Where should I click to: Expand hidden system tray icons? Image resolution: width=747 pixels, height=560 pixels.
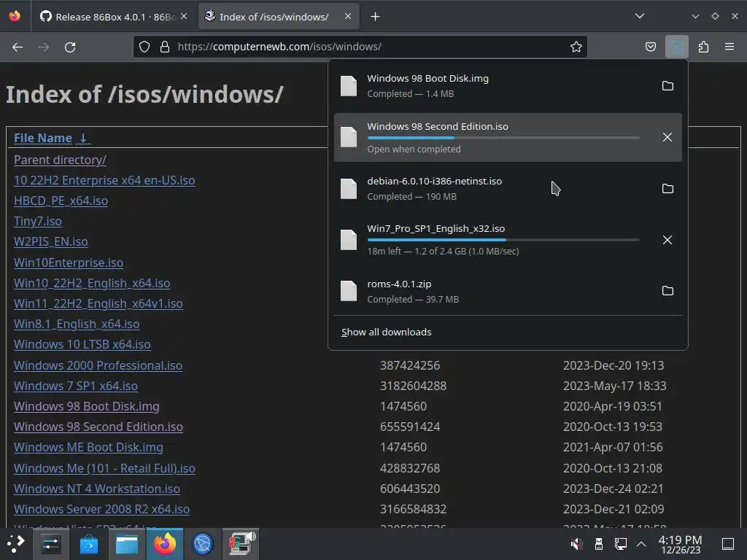[x=641, y=544]
